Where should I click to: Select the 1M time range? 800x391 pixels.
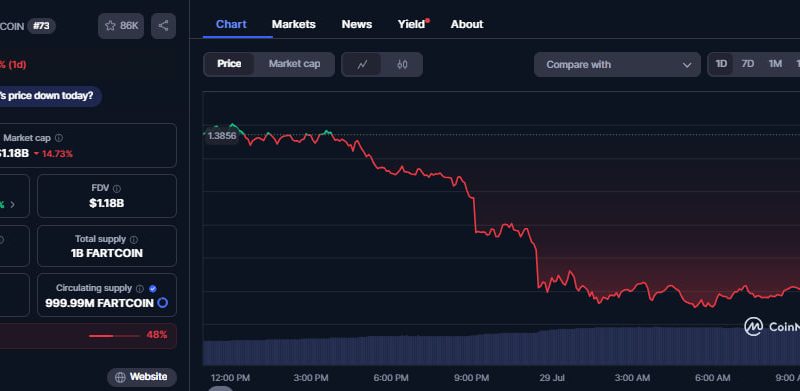pyautogui.click(x=775, y=64)
